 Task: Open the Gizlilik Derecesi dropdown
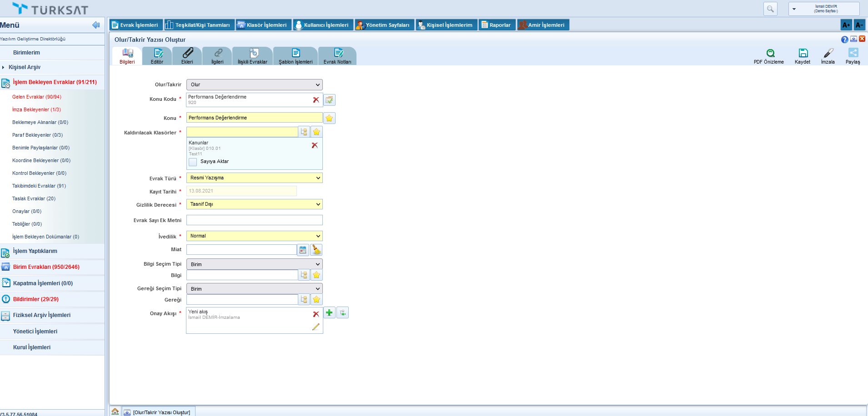[254, 204]
